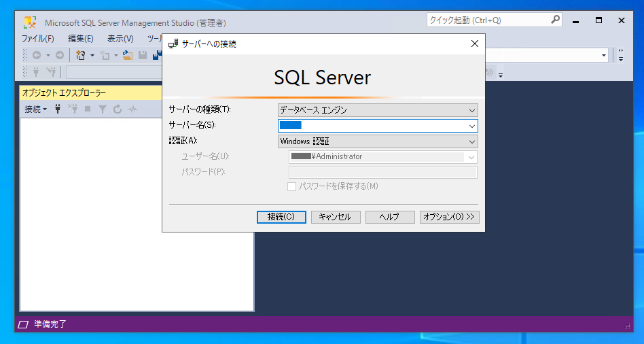The width and height of the screenshot is (644, 344).
Task: Maximize the Management Studio window
Action: point(598,20)
